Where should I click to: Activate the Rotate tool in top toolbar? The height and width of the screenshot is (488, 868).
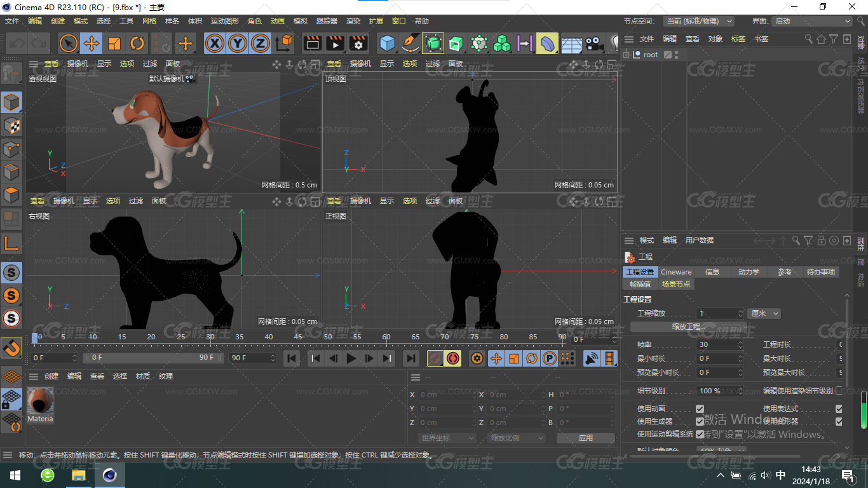point(137,43)
